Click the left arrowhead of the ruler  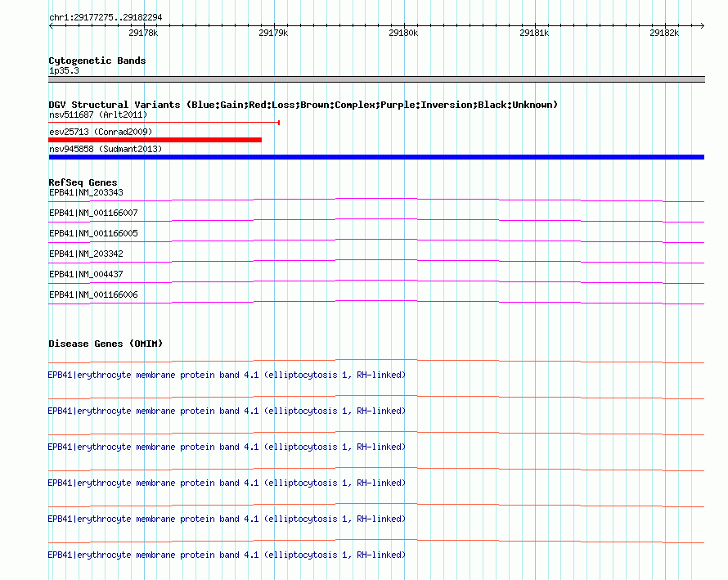pos(51,25)
